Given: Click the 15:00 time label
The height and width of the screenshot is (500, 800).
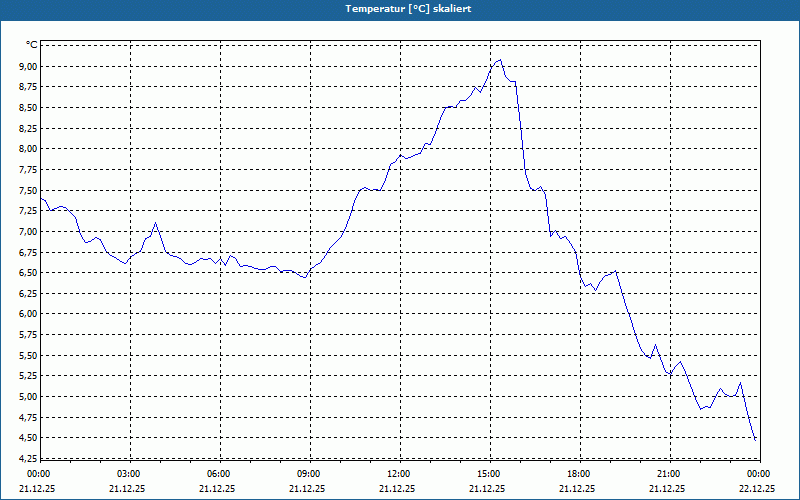Looking at the screenshot, I should click(488, 473).
